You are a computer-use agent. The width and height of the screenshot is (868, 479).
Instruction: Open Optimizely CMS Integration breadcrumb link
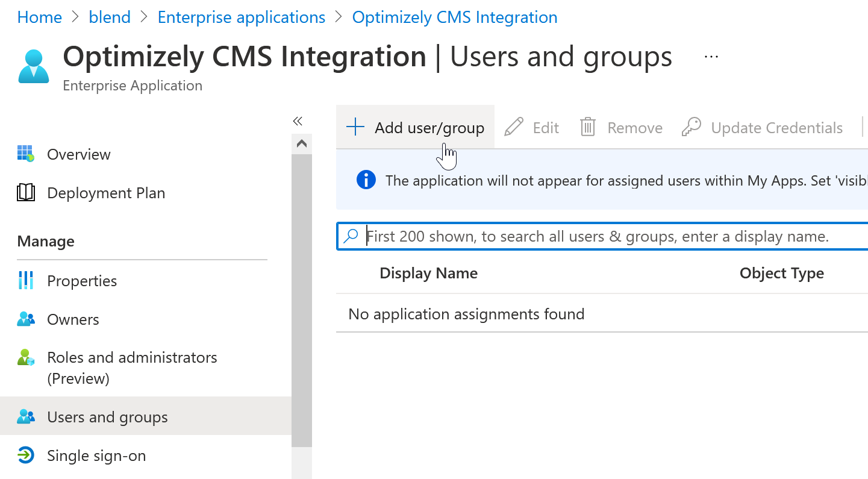(455, 17)
